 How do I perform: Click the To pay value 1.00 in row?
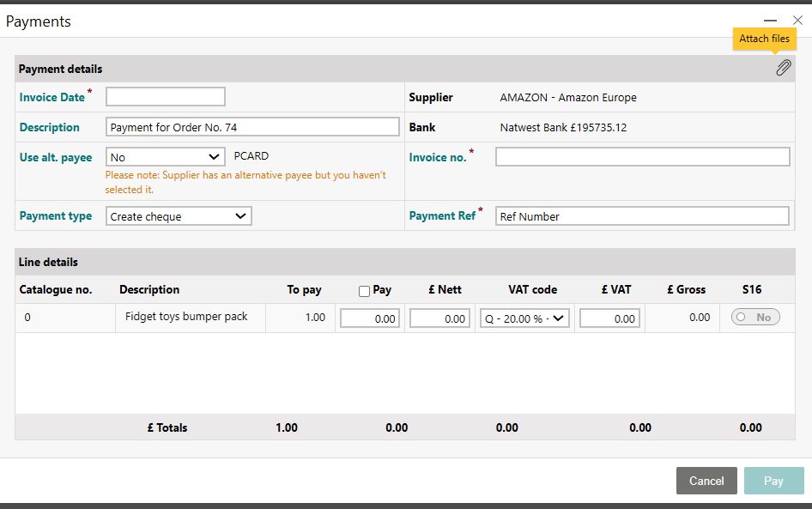315,318
